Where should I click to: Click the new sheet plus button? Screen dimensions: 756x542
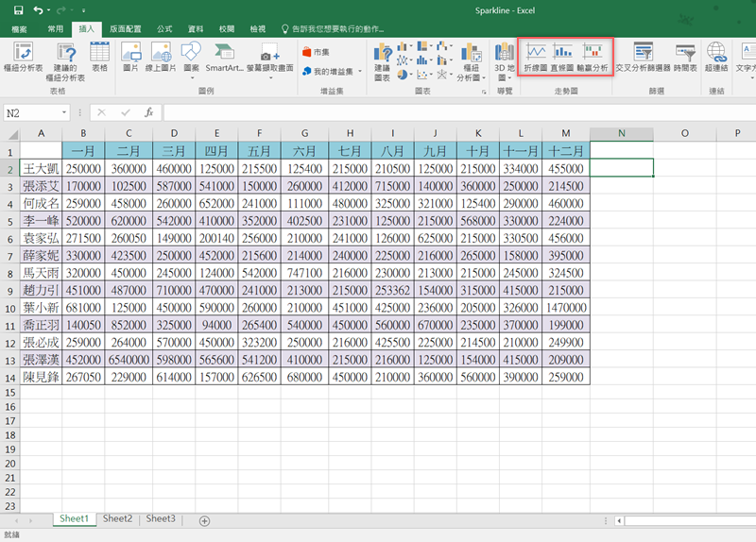click(x=204, y=520)
